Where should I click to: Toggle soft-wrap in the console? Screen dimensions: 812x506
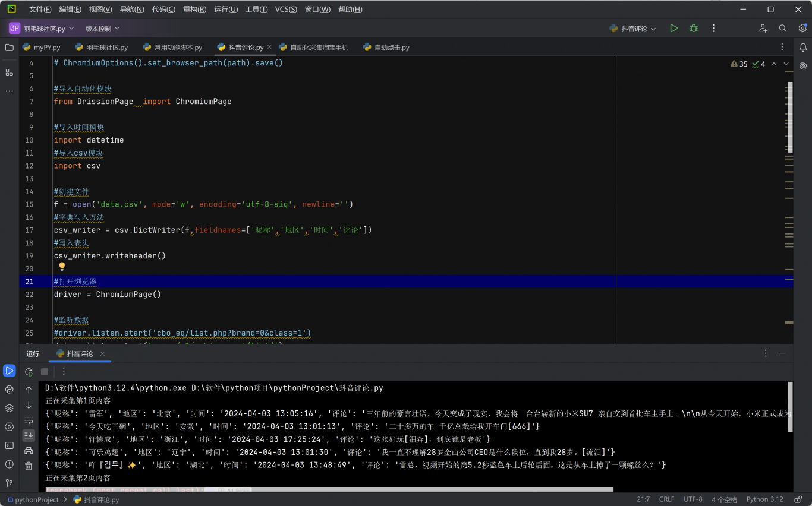[x=29, y=420]
